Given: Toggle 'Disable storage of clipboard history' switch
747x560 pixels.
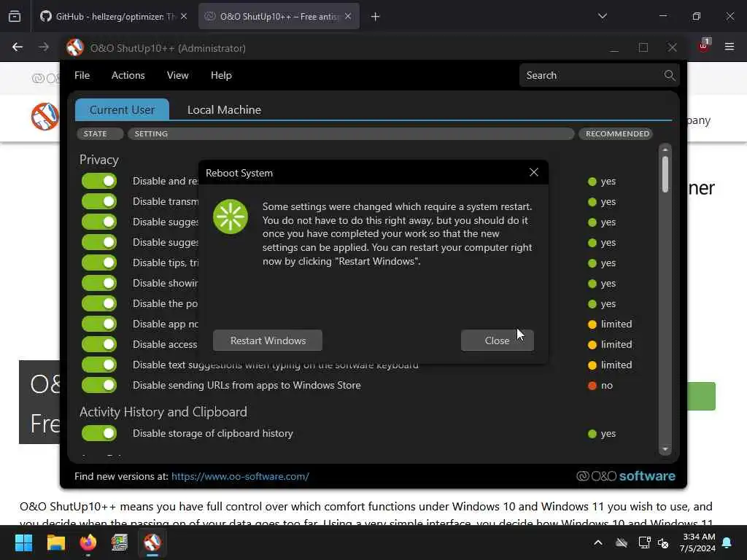Looking at the screenshot, I should tap(99, 433).
